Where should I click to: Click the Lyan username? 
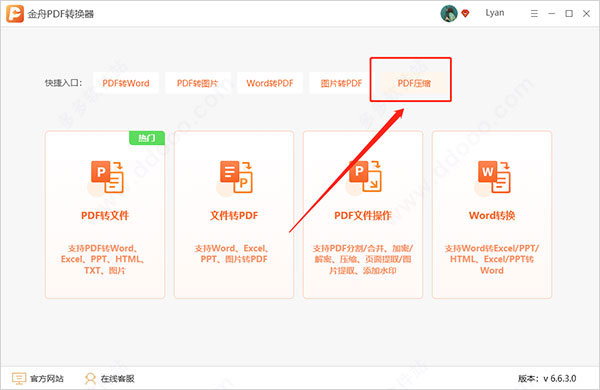point(495,13)
